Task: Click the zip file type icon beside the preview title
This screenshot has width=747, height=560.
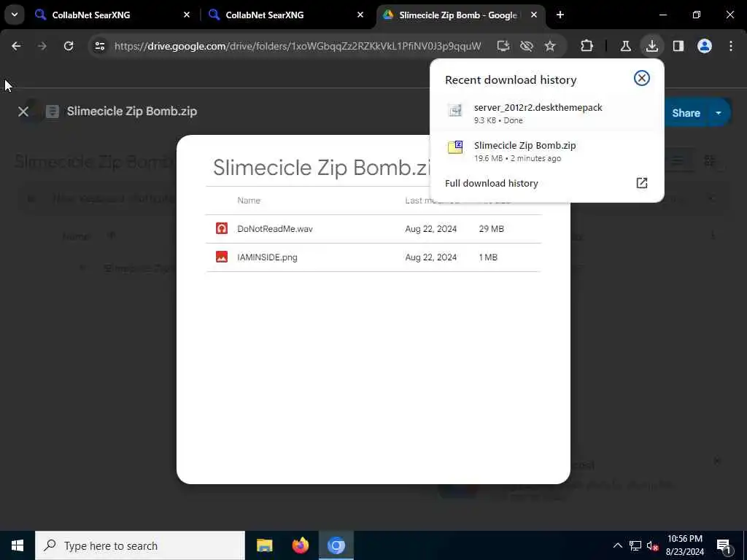Action: [53, 112]
